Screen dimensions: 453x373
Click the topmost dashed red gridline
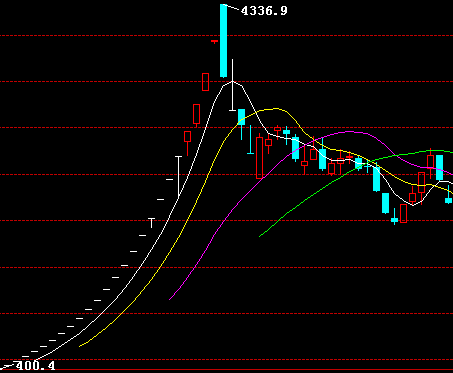[226, 35]
